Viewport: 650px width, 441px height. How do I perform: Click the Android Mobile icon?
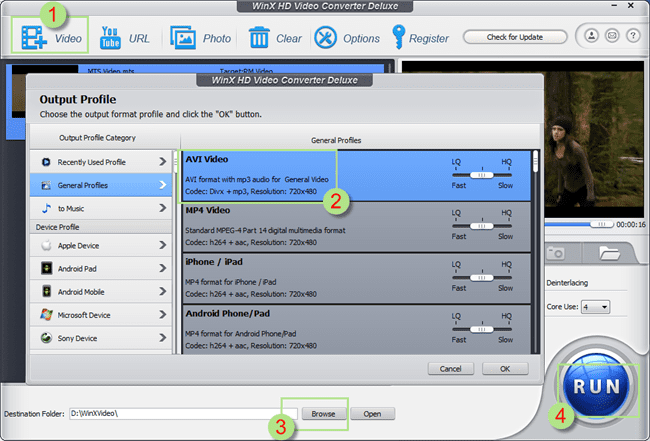click(46, 291)
